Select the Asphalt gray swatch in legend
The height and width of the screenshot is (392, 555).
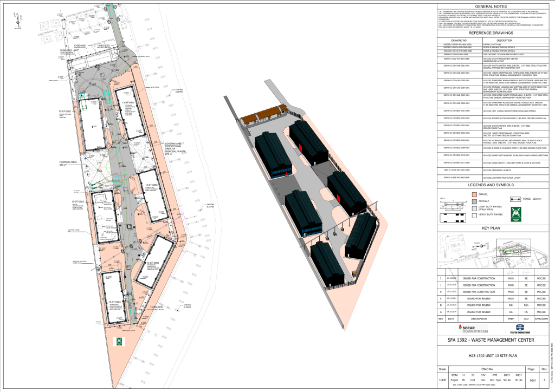pyautogui.click(x=474, y=201)
